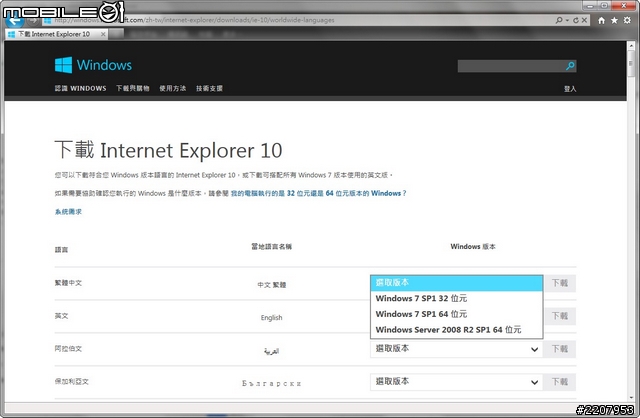Viewport: 640px width, 418px height.
Task: Close the 下載 Internet Explorer 10 tab
Action: (103, 34)
